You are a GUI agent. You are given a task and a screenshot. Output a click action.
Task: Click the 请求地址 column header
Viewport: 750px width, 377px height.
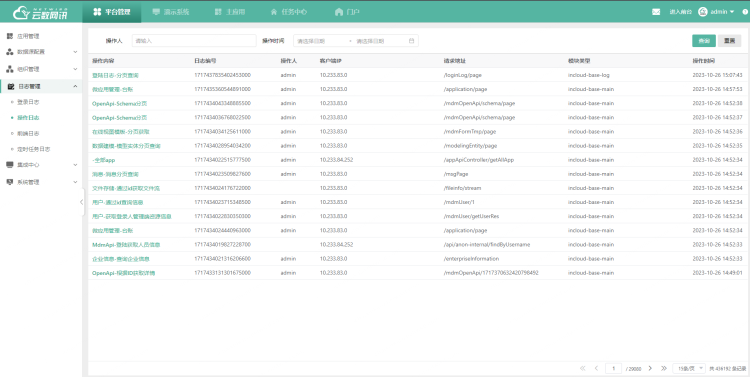(455, 61)
